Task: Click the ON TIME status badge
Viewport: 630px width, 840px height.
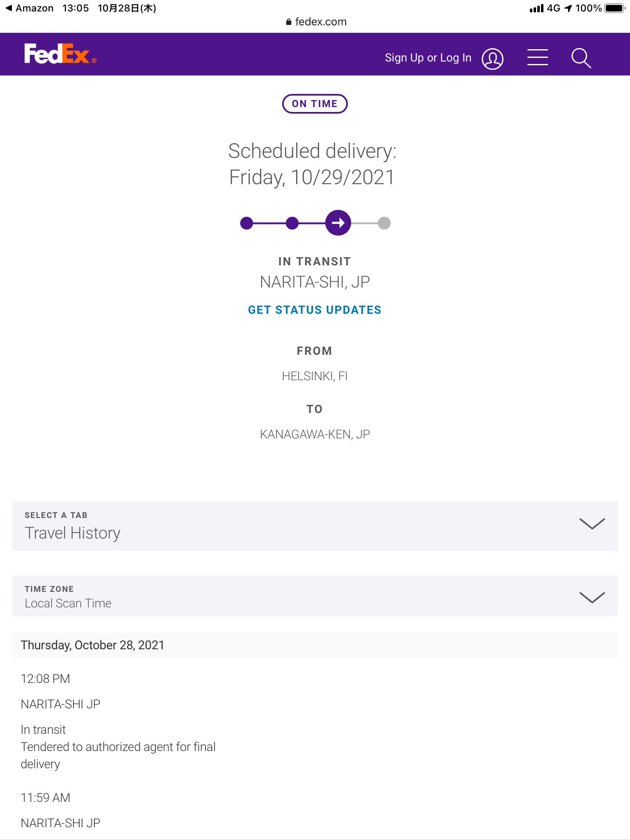Action: [x=315, y=104]
